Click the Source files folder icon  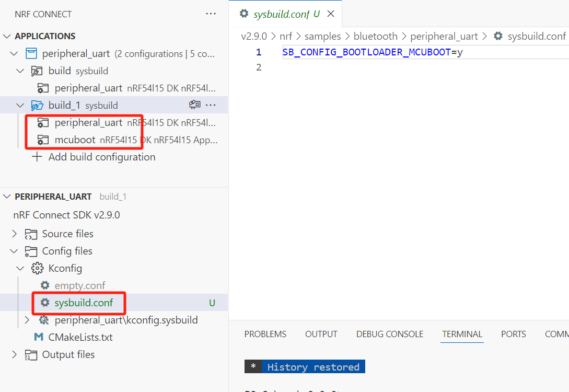tap(31, 234)
